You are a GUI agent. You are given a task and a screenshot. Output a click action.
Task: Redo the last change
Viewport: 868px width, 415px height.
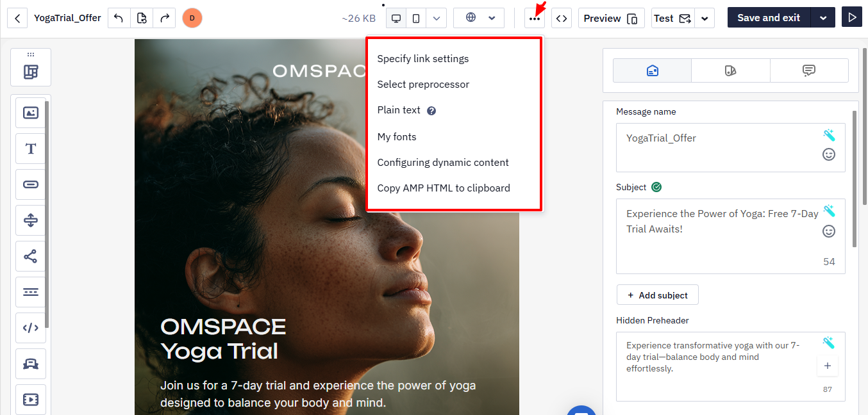point(165,18)
